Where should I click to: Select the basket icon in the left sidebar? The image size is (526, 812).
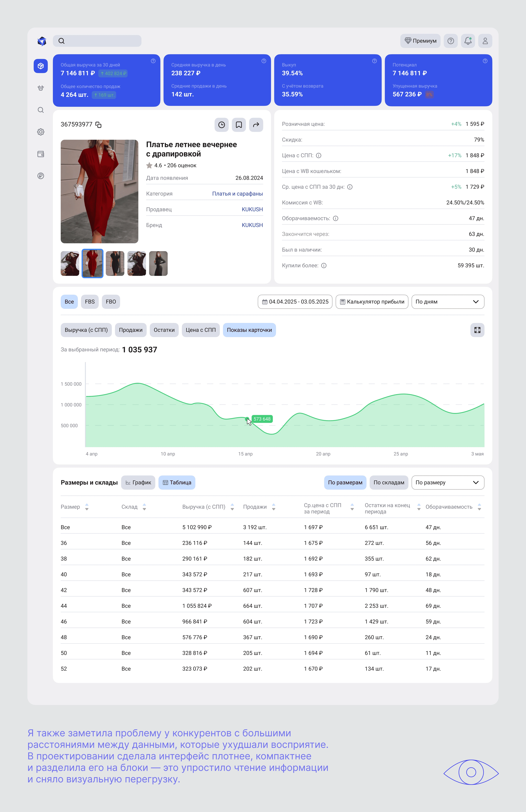pyautogui.click(x=41, y=88)
